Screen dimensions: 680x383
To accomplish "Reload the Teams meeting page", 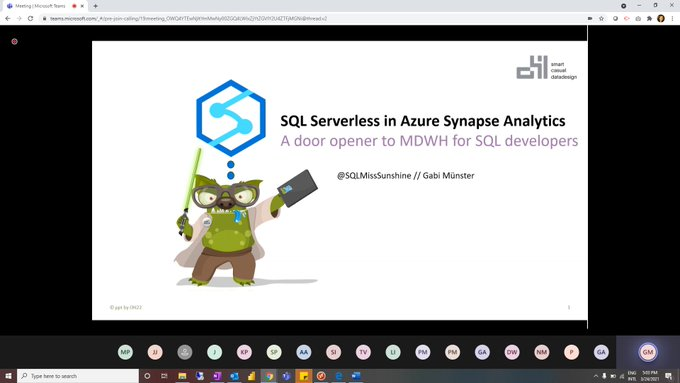I will point(30,19).
